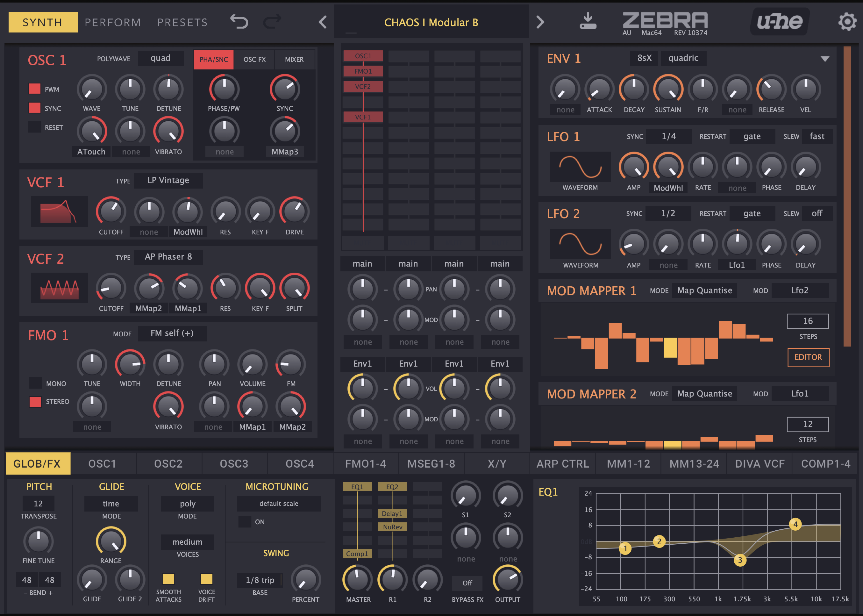Select the VCF1 module in the grid
Screen dimensions: 863x616
(363, 117)
